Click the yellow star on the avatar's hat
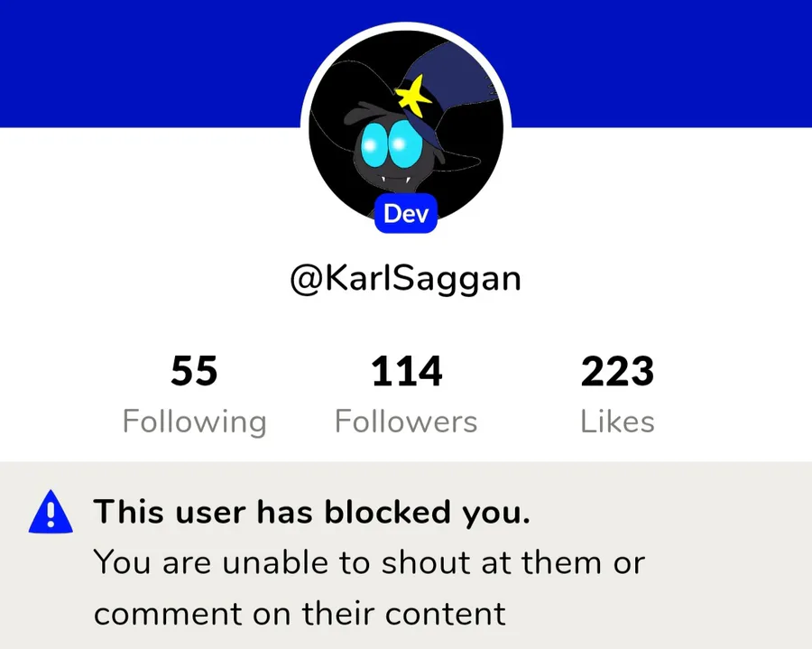Screen dimensions: 812x649 413,96
